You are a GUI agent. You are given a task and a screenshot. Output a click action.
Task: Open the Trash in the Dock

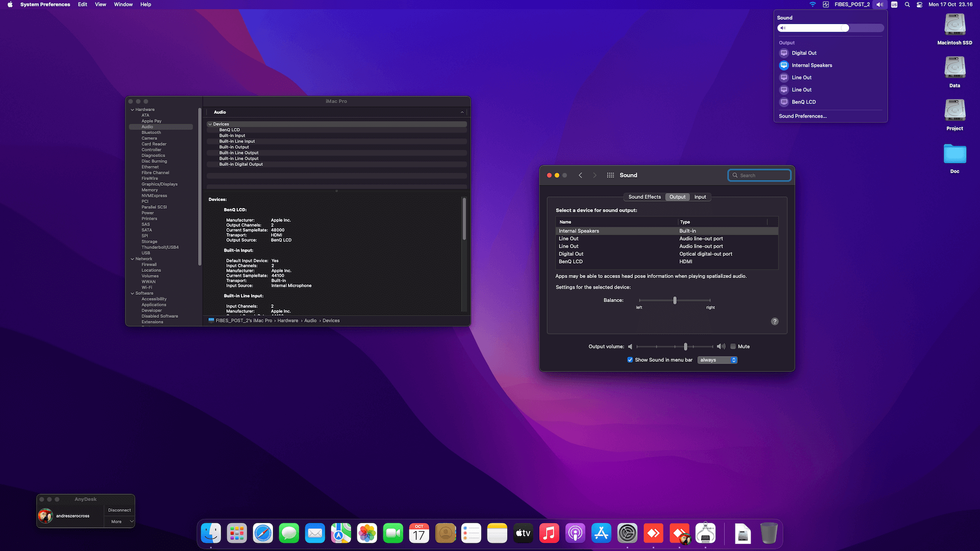tap(769, 534)
